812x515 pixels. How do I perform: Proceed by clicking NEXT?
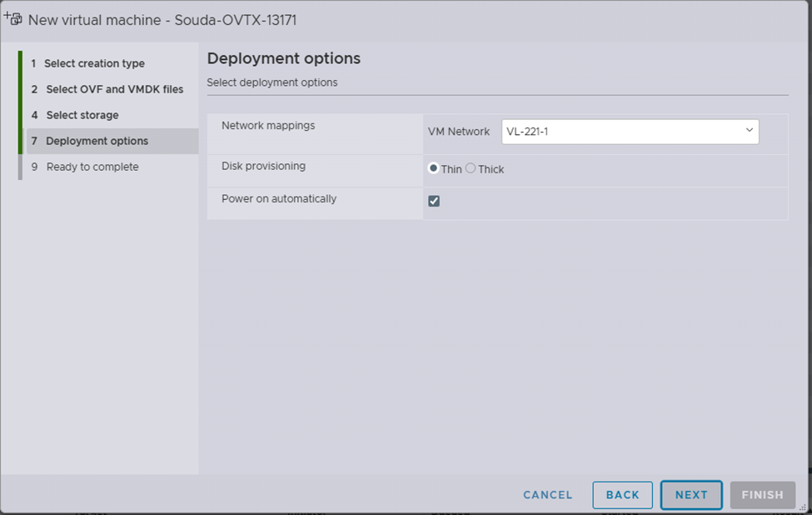(x=691, y=495)
